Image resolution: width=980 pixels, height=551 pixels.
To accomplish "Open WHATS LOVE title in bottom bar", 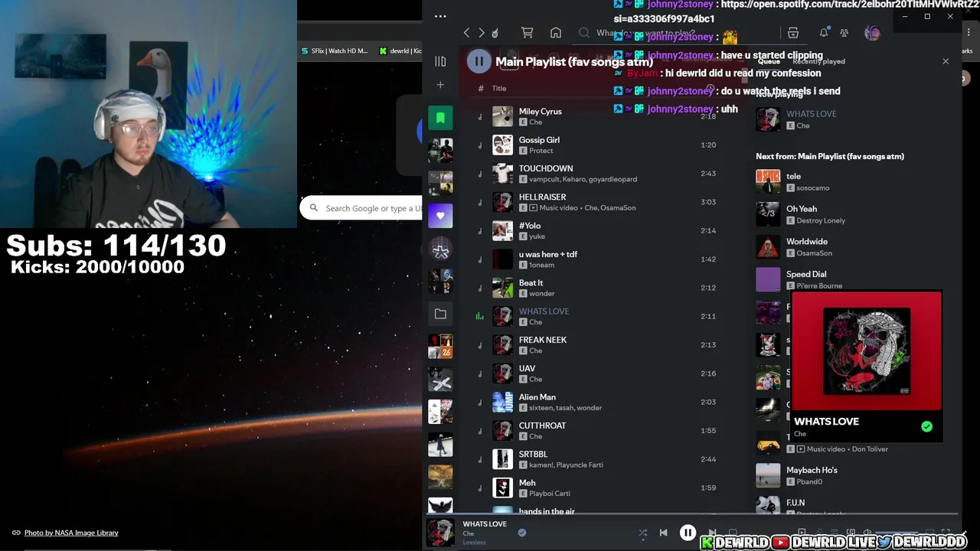I will [485, 524].
